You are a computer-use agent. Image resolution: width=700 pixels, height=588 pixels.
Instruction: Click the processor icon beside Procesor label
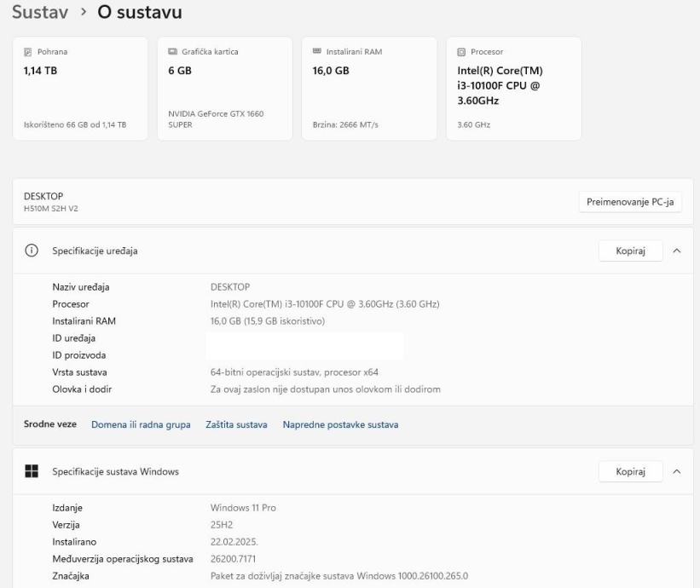pos(460,52)
